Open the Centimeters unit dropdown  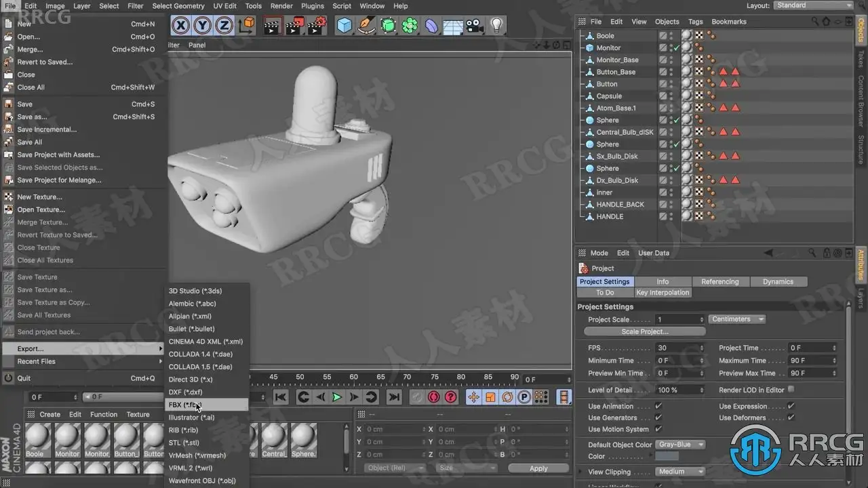738,319
